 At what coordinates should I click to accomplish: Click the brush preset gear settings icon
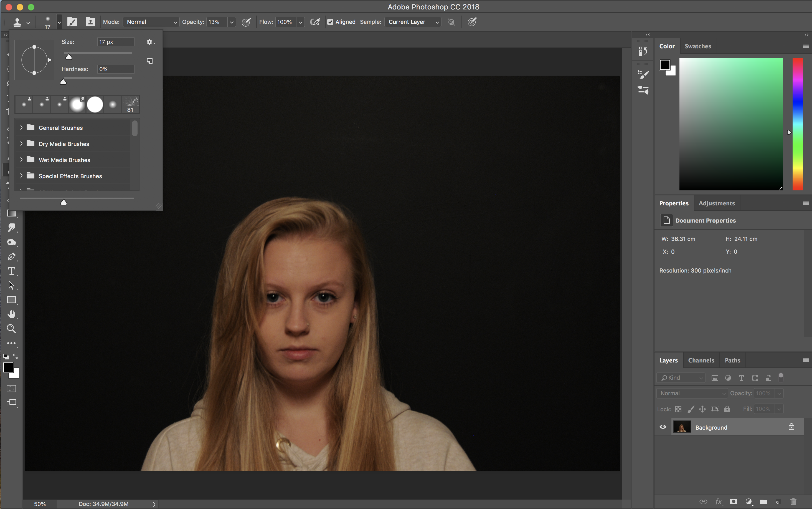tap(150, 42)
